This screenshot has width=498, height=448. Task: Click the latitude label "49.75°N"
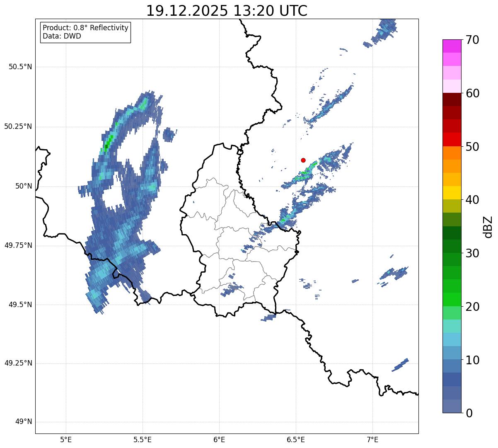[x=18, y=245]
